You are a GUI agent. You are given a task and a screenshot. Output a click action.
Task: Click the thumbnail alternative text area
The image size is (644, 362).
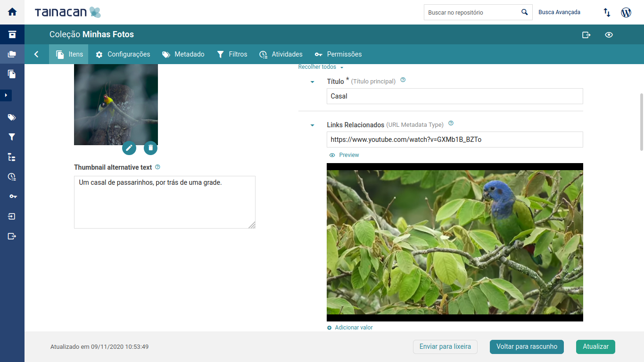(165, 202)
